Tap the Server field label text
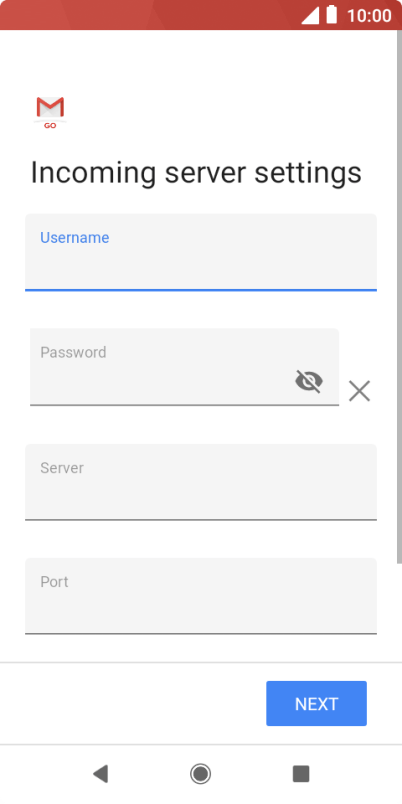402x804 pixels. coord(62,468)
